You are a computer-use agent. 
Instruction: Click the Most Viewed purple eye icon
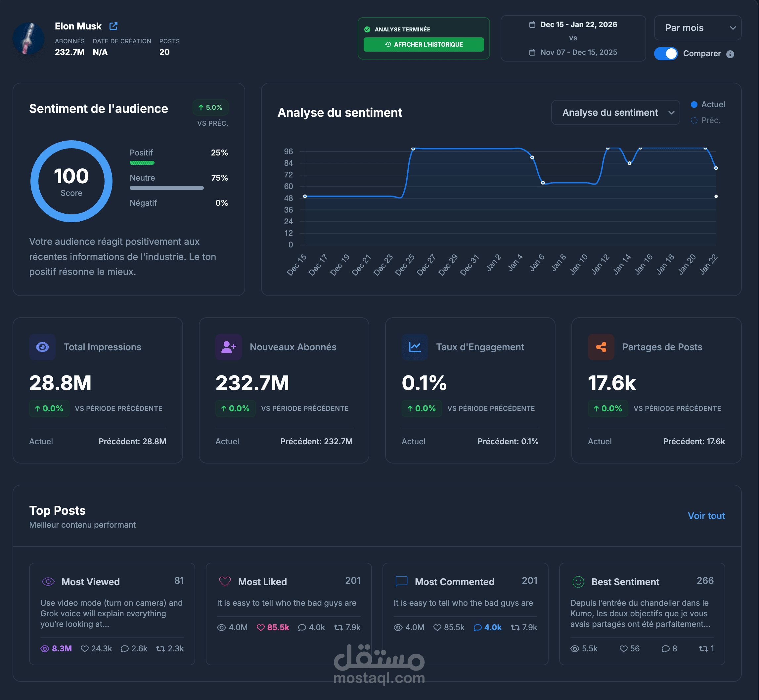click(48, 582)
